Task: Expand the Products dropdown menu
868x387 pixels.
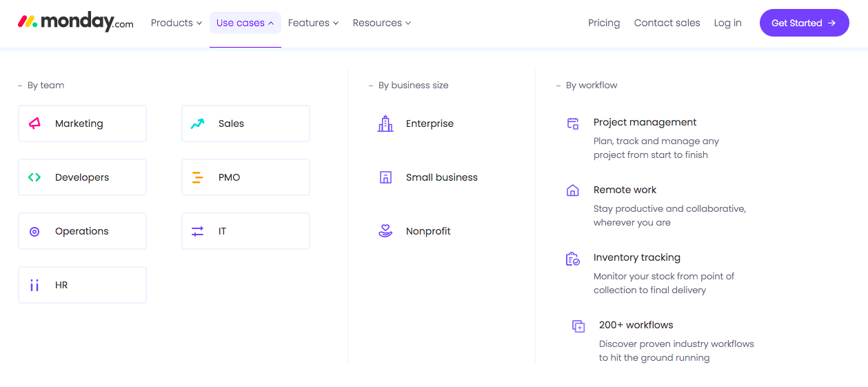Action: (x=176, y=23)
